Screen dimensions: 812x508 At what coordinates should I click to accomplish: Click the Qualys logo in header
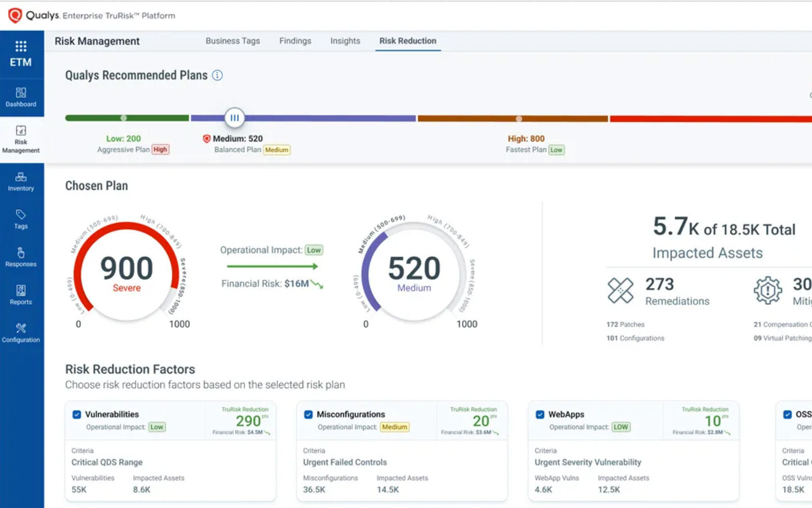pyautogui.click(x=15, y=15)
